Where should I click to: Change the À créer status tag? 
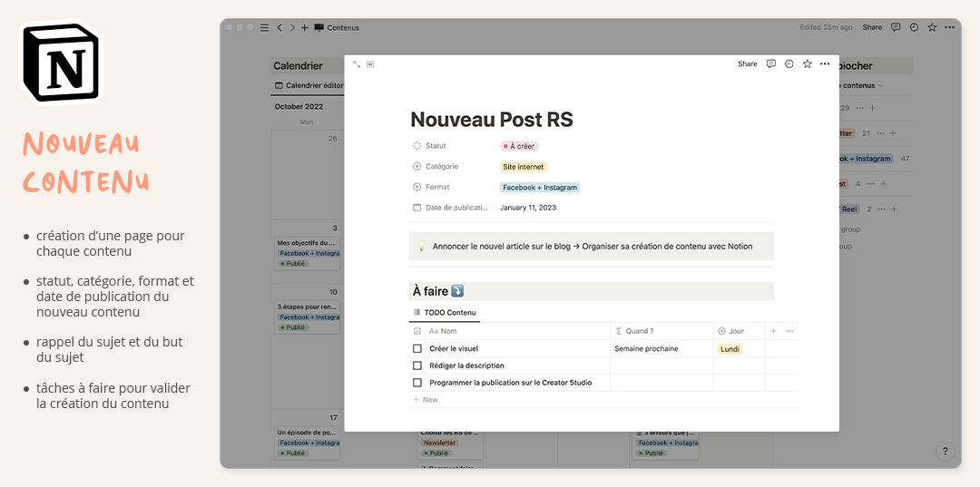tap(519, 146)
